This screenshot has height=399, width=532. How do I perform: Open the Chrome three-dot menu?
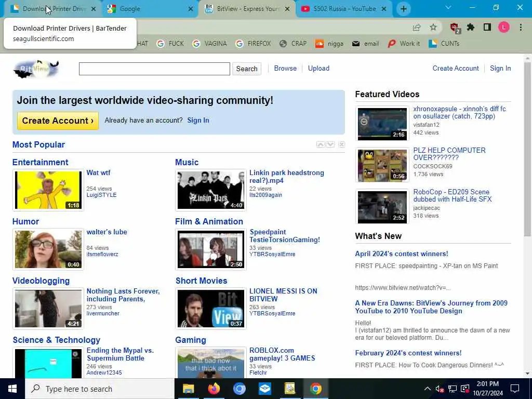click(521, 27)
